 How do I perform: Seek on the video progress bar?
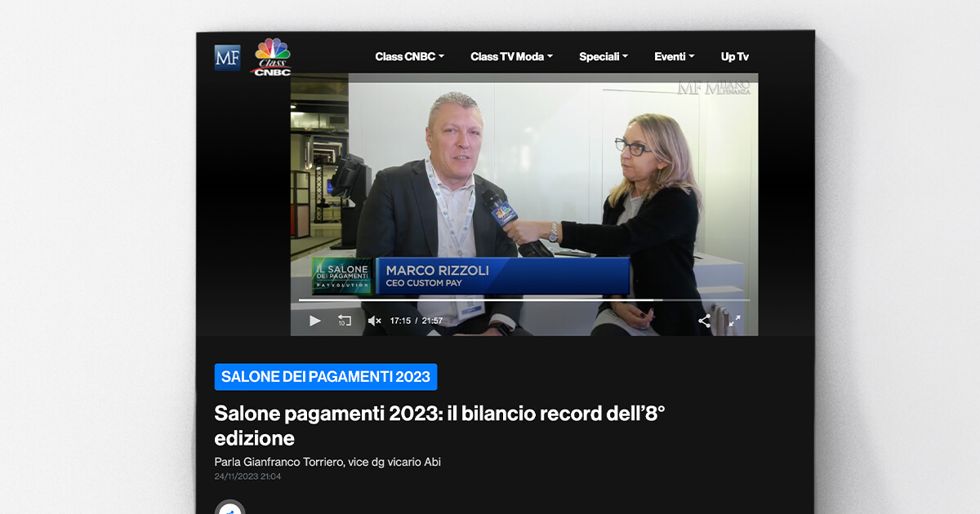pyautogui.click(x=523, y=300)
